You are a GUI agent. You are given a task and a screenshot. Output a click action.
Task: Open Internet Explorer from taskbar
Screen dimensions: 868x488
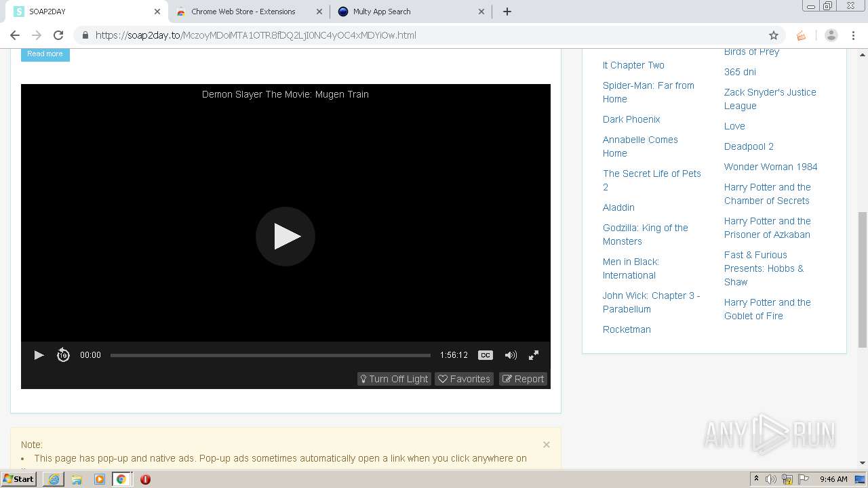(x=54, y=479)
